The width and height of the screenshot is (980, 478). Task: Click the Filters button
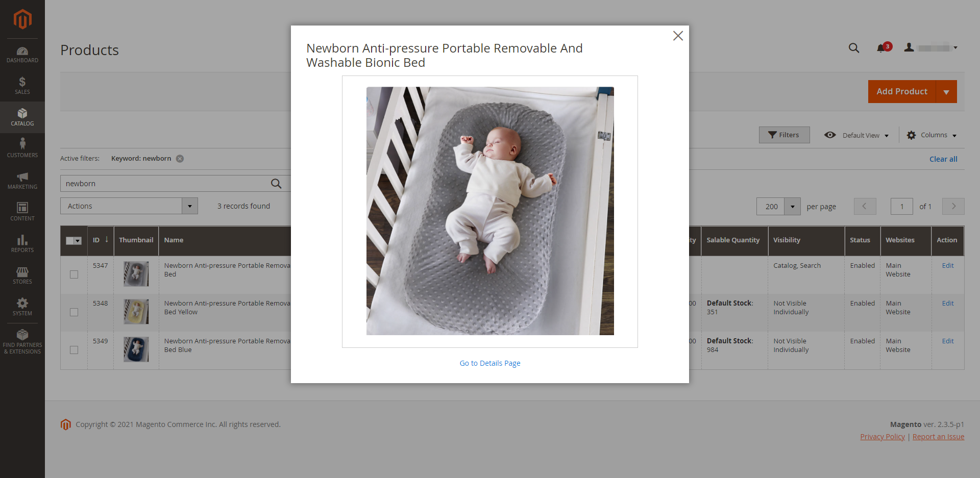[x=784, y=135]
